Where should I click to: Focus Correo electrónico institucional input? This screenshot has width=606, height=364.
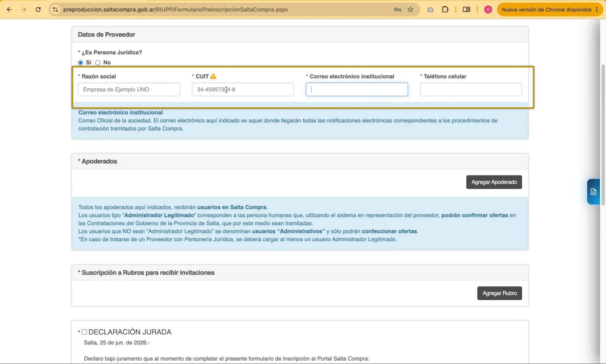[x=357, y=89]
